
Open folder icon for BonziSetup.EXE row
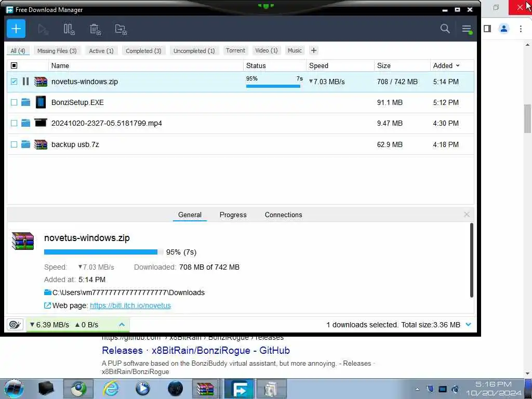[x=25, y=102]
